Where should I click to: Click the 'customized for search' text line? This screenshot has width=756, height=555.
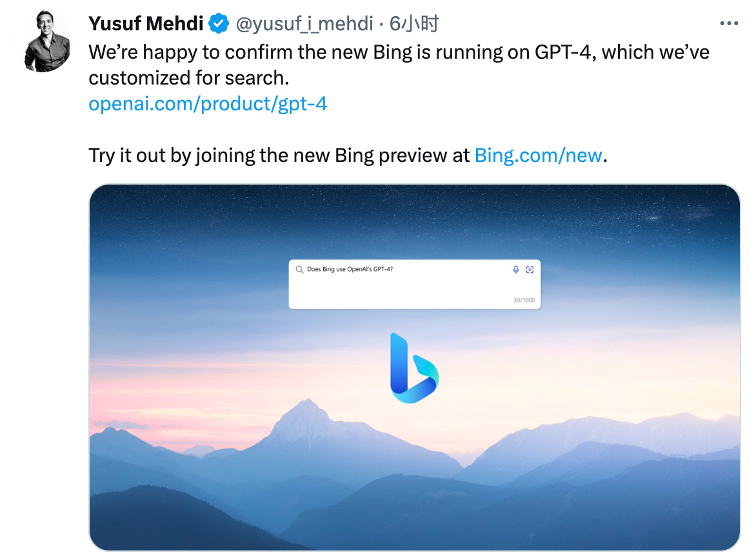click(x=188, y=77)
